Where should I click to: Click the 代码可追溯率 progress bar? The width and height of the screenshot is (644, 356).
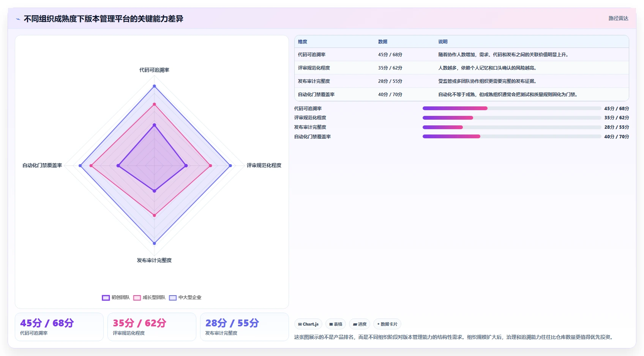tap(512, 108)
